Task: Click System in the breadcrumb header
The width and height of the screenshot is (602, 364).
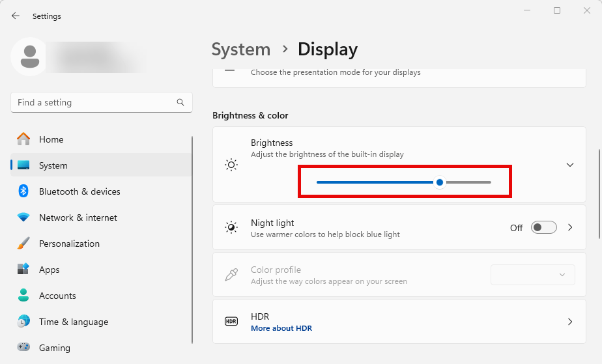Action: pyautogui.click(x=240, y=49)
